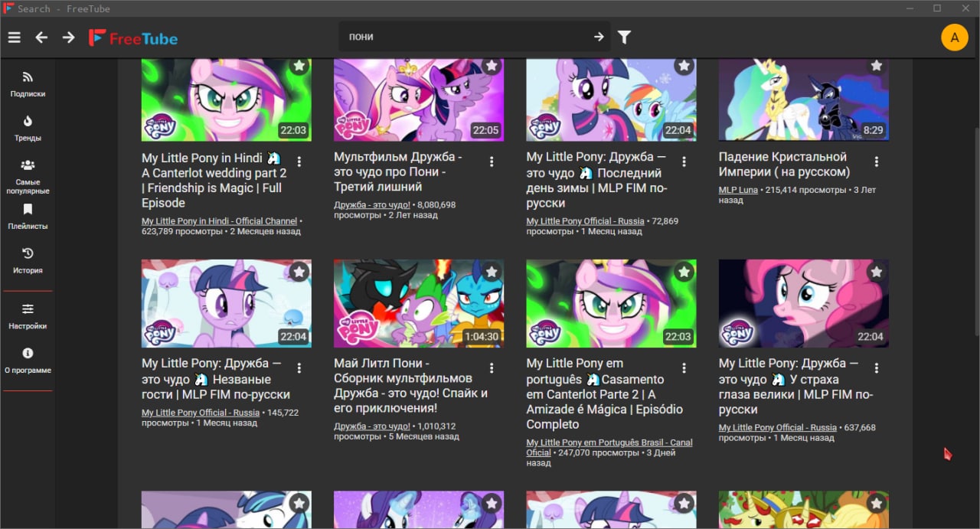The height and width of the screenshot is (529, 980).
Task: Open thumbnail of 'Падение Кристальной Империи' 8:29
Action: 804,100
